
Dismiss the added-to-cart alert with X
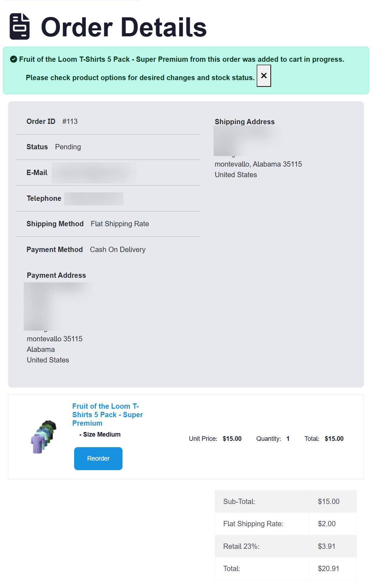264,76
